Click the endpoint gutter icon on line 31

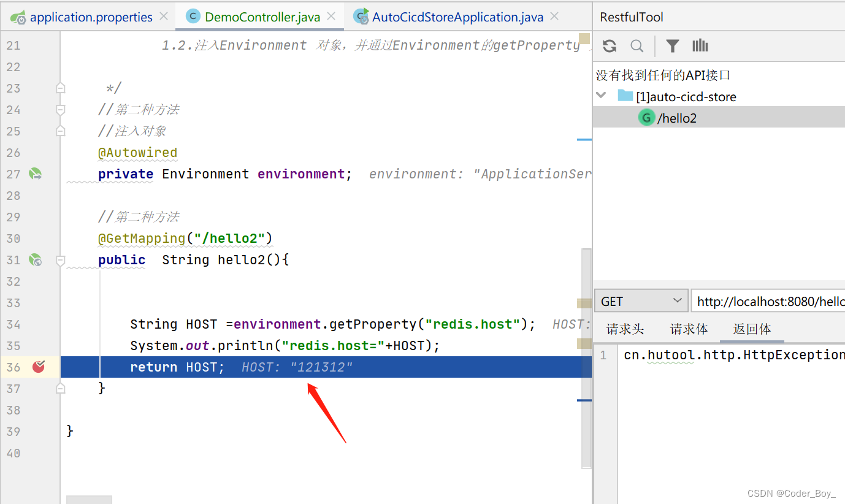[x=36, y=260]
